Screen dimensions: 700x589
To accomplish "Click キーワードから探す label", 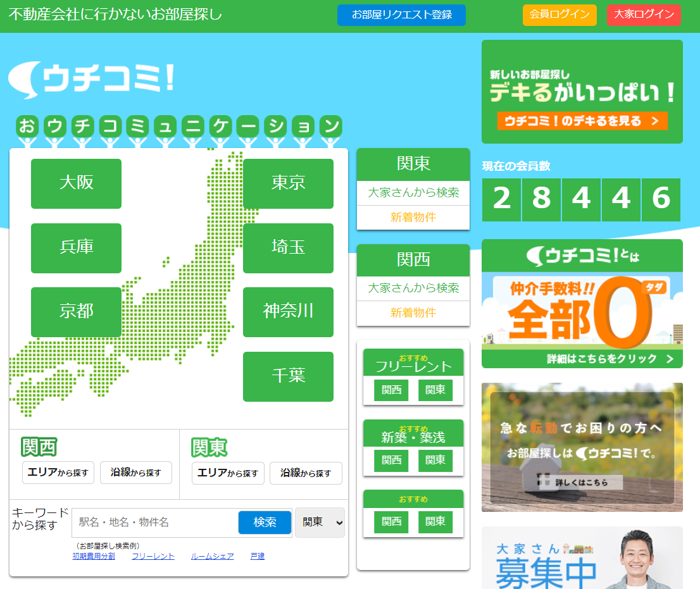I will [40, 519].
